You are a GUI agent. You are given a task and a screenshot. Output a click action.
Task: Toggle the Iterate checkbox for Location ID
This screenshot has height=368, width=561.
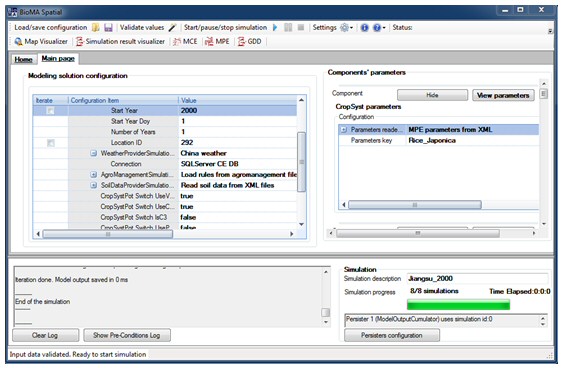51,143
